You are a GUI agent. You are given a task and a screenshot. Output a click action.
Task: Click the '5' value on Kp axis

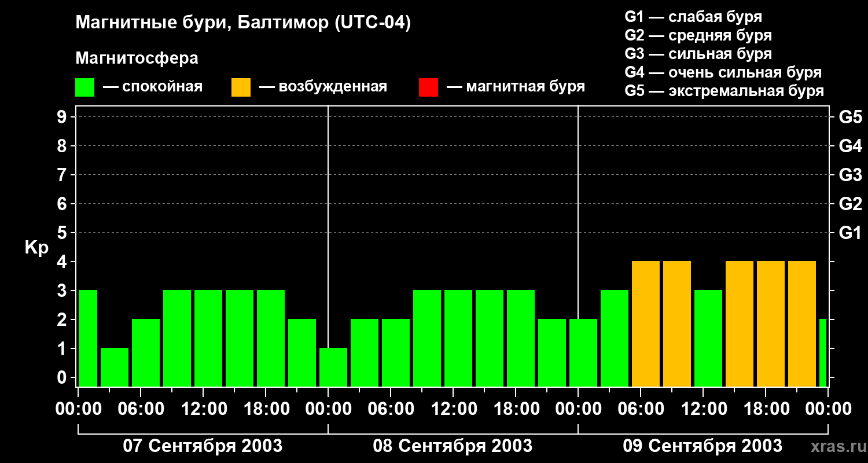point(62,233)
